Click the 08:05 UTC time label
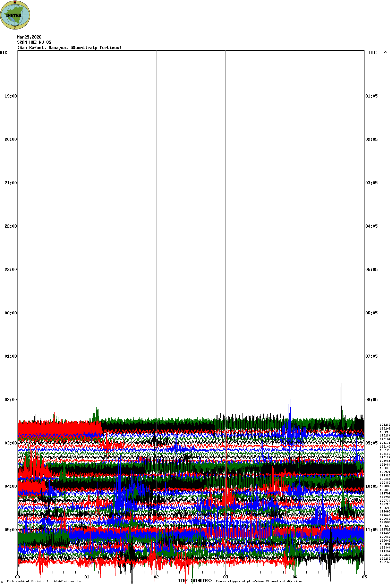 [372, 400]
